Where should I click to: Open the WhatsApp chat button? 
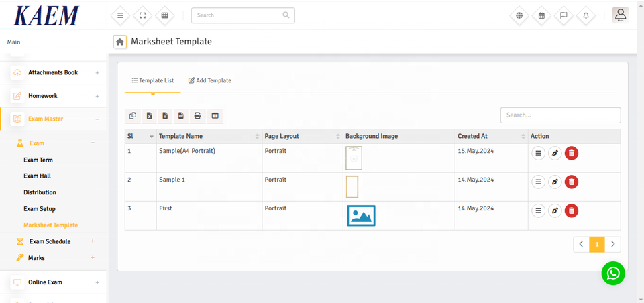tap(612, 273)
